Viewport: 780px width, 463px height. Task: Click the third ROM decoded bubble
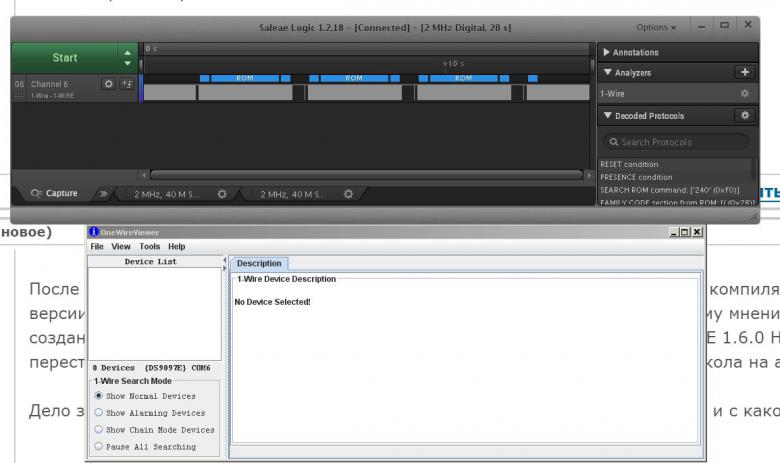[463, 78]
